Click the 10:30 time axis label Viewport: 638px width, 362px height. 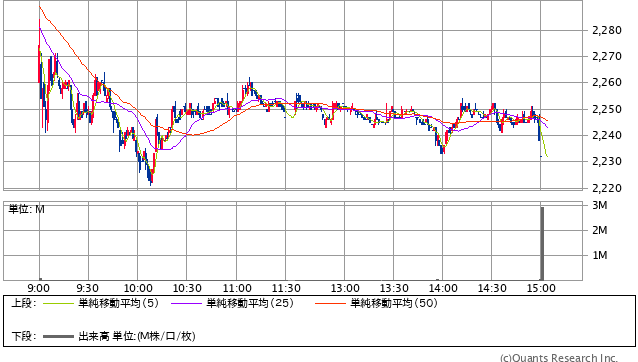tap(187, 288)
